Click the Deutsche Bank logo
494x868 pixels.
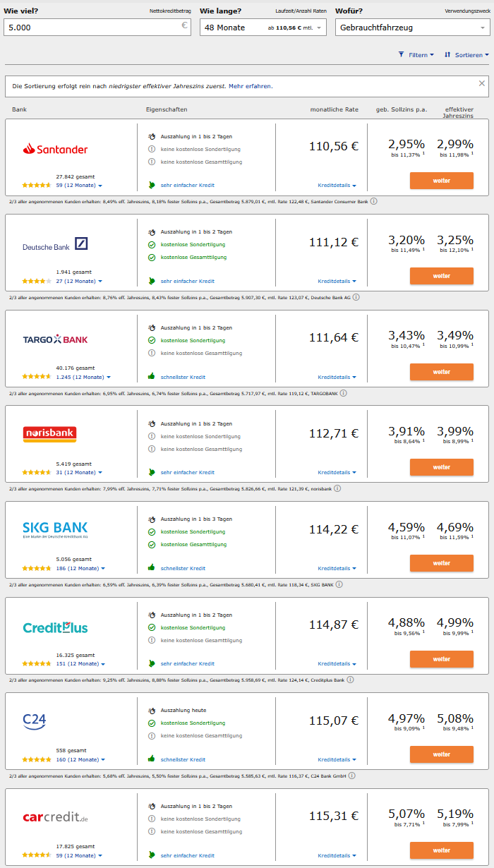pos(55,245)
